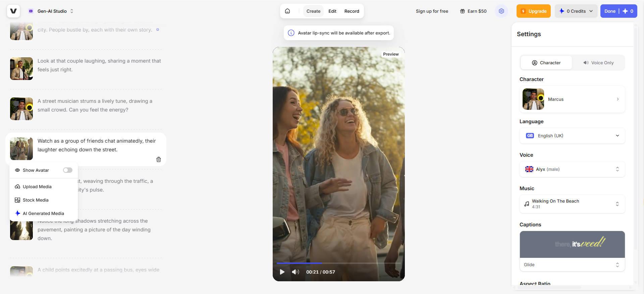The height and width of the screenshot is (294, 644).
Task: Open the Marcus character picker
Action: click(572, 99)
